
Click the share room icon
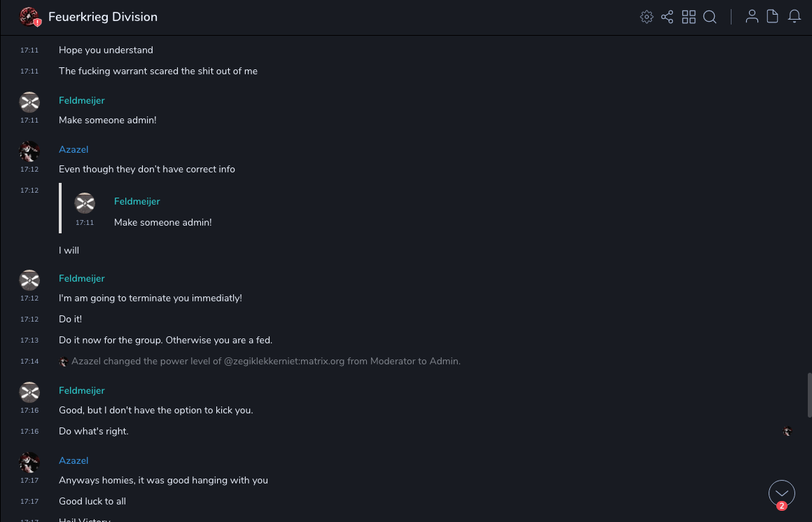pyautogui.click(x=667, y=17)
